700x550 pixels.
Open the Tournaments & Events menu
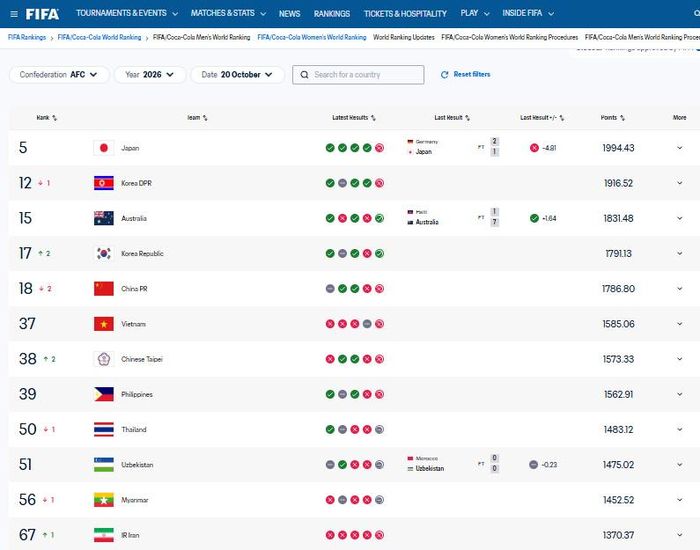127,13
